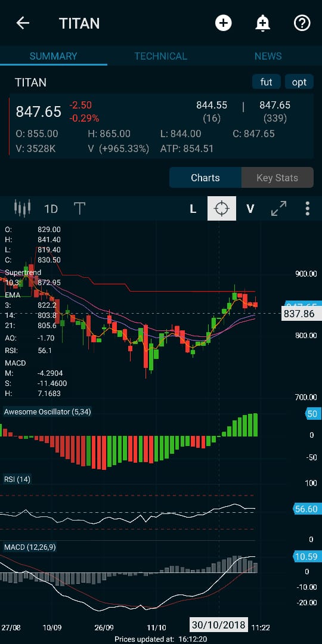Select the ATP: 854.51 value
The image size is (322, 644).
coord(187,148)
